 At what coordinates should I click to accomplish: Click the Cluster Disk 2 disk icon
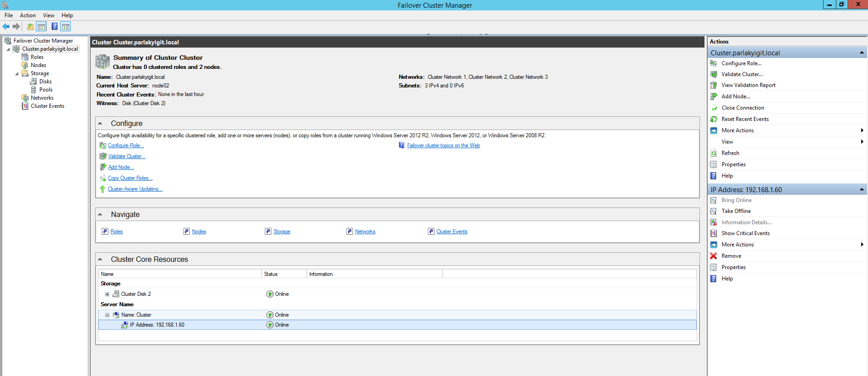click(116, 294)
